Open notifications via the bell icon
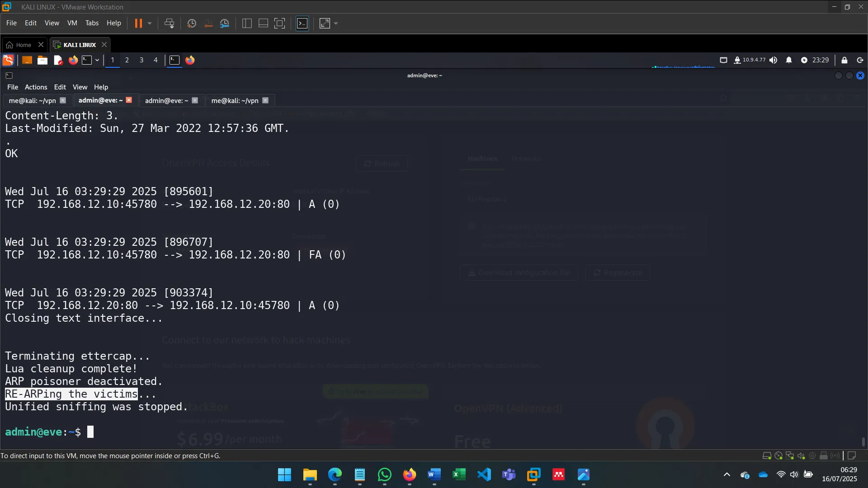868x488 pixels. (789, 60)
